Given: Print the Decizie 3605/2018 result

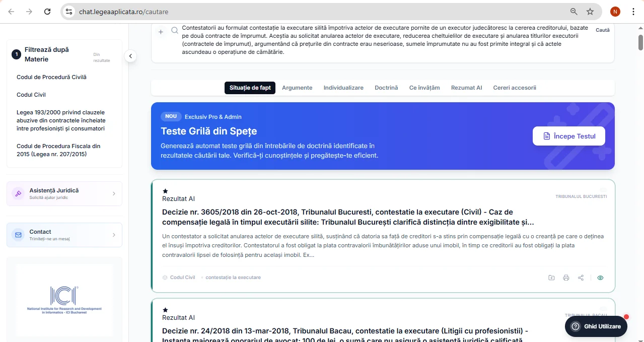Looking at the screenshot, I should [566, 278].
